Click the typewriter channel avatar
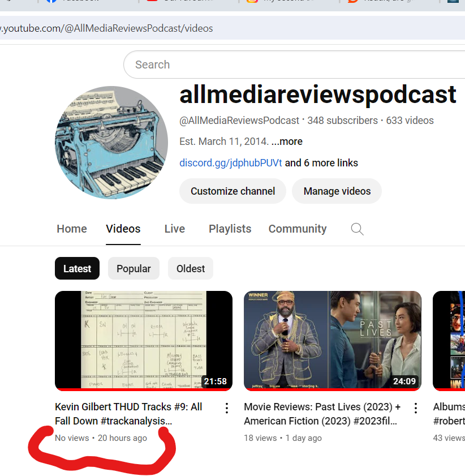Viewport: 465px width, 476px height. [111, 143]
